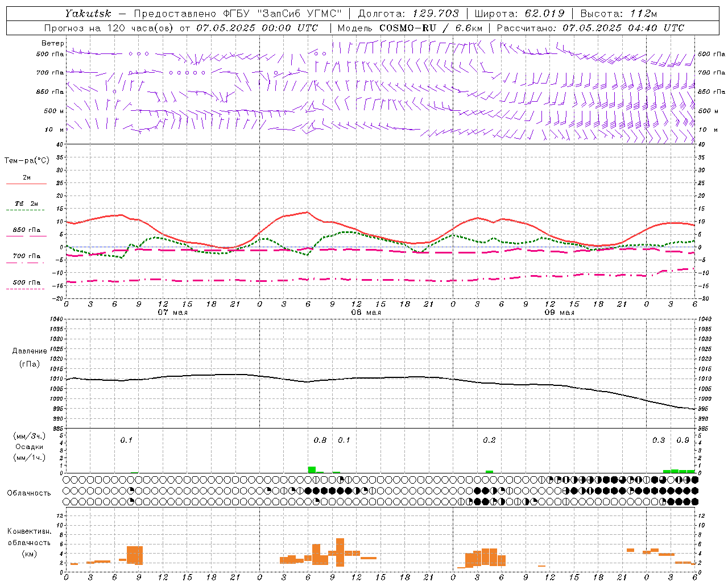Click the 07 мая date label

(x=172, y=313)
